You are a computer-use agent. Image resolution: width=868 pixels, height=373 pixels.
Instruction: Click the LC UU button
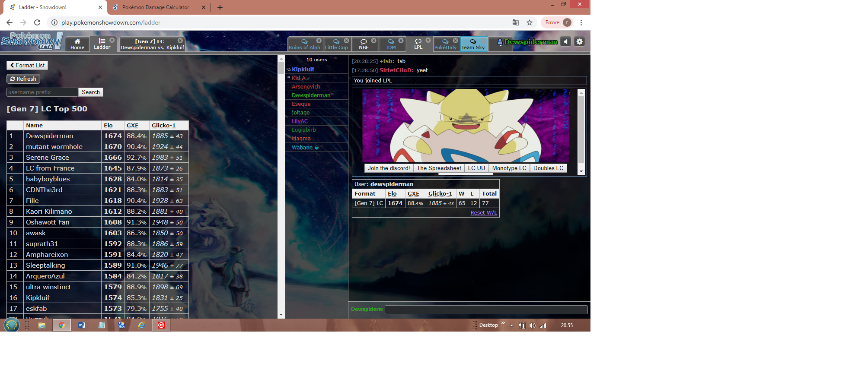pyautogui.click(x=476, y=168)
